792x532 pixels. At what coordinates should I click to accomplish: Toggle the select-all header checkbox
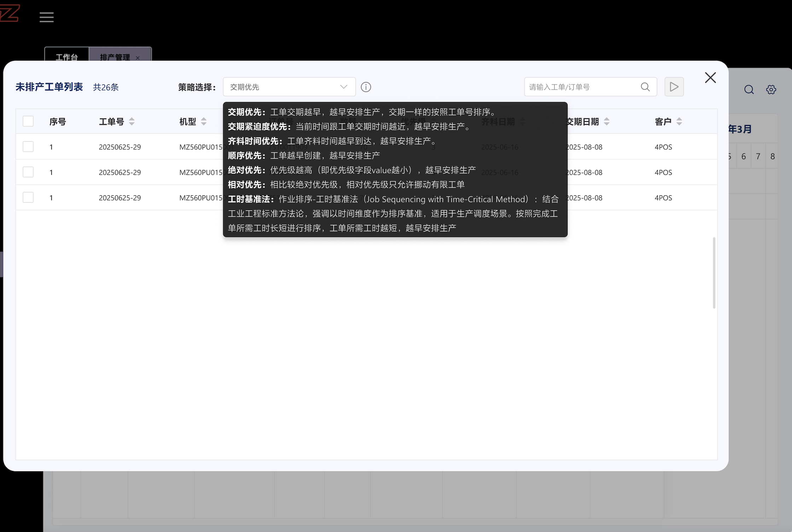point(28,121)
